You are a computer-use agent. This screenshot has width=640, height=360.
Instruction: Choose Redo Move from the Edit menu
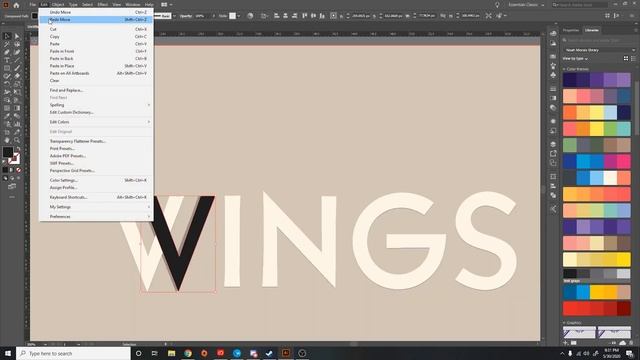(96, 20)
